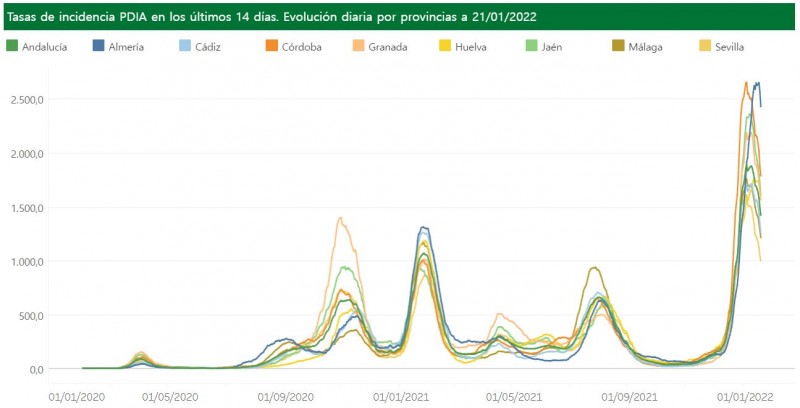The width and height of the screenshot is (800, 408).
Task: Click the 01/01/2020 x-axis date
Action: (x=77, y=397)
